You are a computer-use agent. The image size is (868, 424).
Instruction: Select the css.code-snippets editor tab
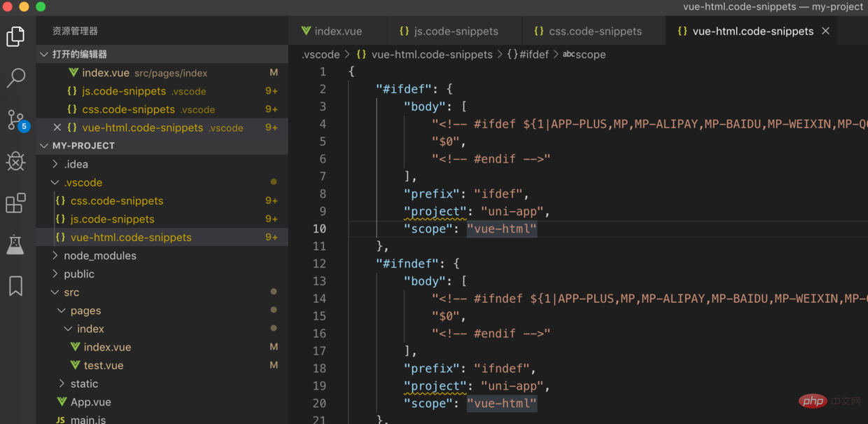[594, 31]
